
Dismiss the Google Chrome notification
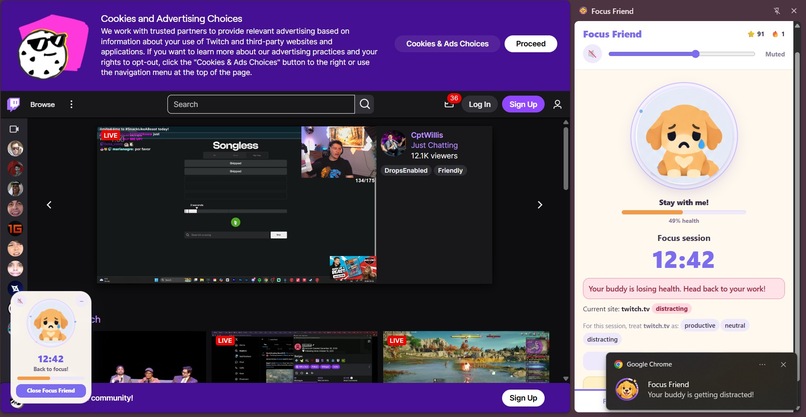(783, 365)
